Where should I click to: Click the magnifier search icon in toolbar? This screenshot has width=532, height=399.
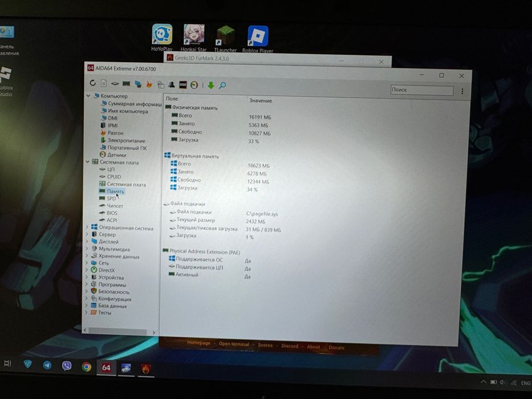(222, 85)
